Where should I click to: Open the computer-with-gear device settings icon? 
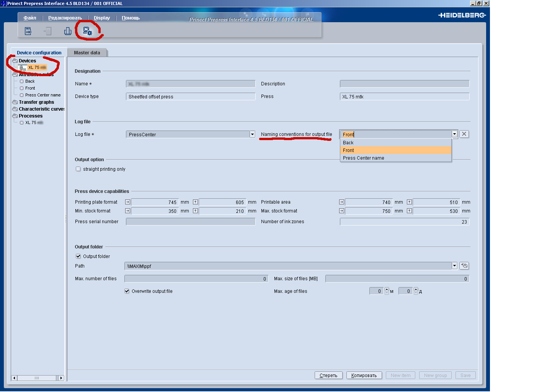pyautogui.click(x=88, y=31)
